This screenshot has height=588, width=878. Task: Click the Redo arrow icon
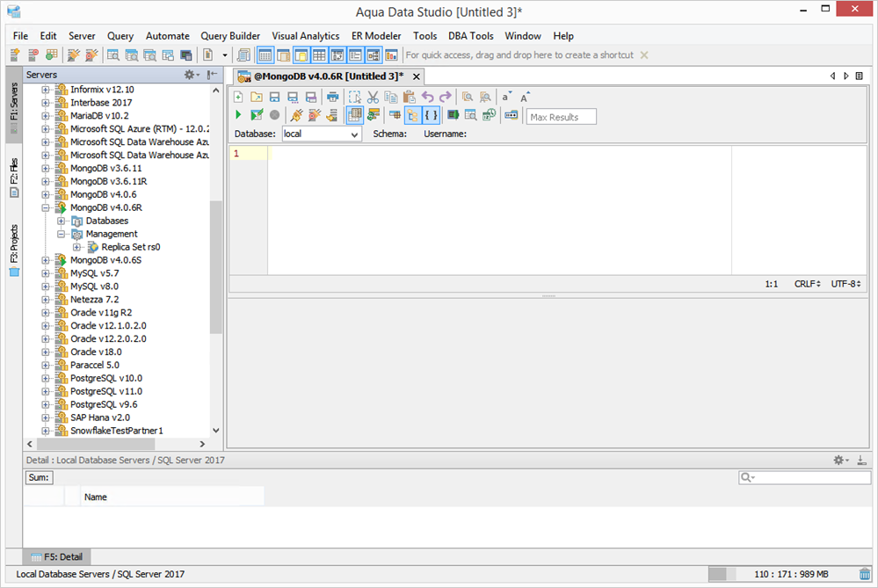pyautogui.click(x=446, y=97)
